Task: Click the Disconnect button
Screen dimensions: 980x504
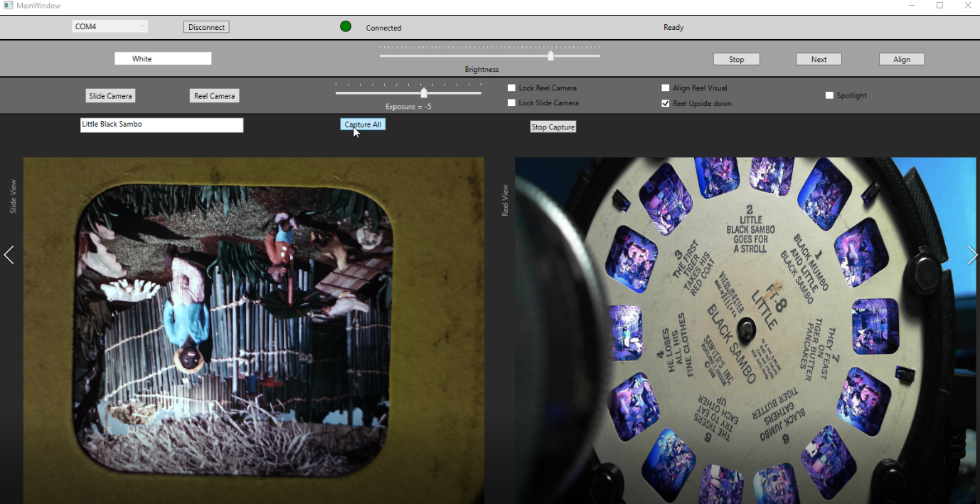Action: [206, 27]
